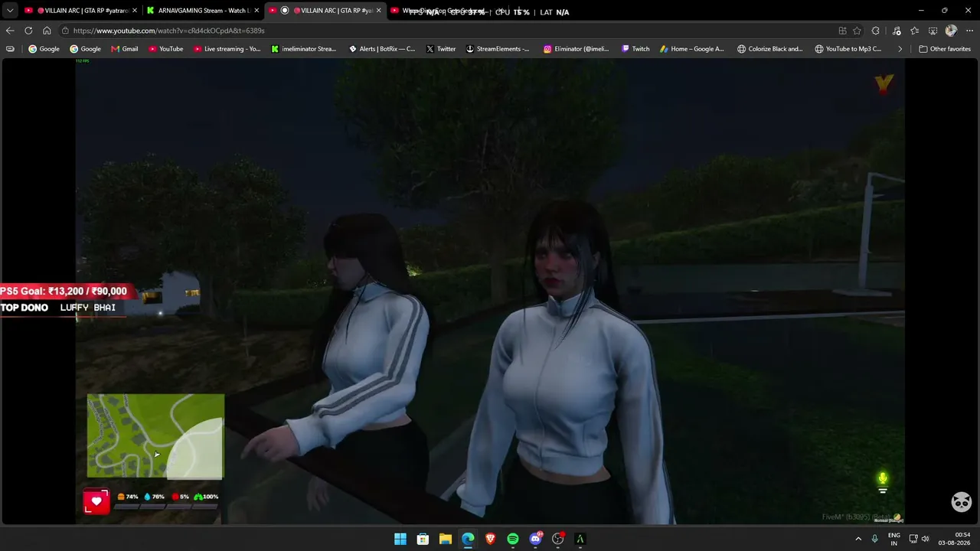Open the media control music-note icon
Image resolution: width=980 pixels, height=551 pixels.
(897, 31)
